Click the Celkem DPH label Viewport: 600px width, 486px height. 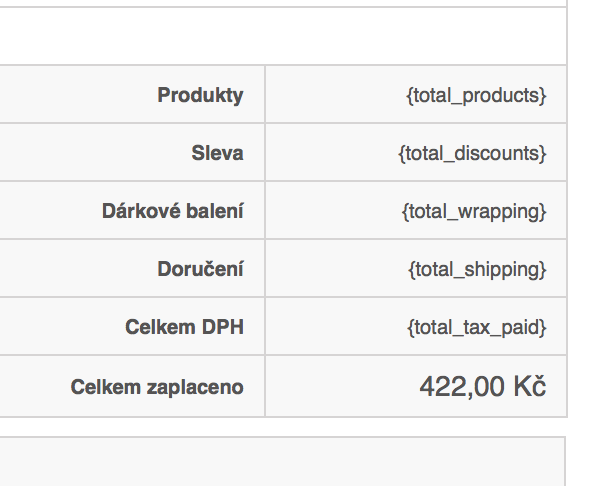click(184, 328)
